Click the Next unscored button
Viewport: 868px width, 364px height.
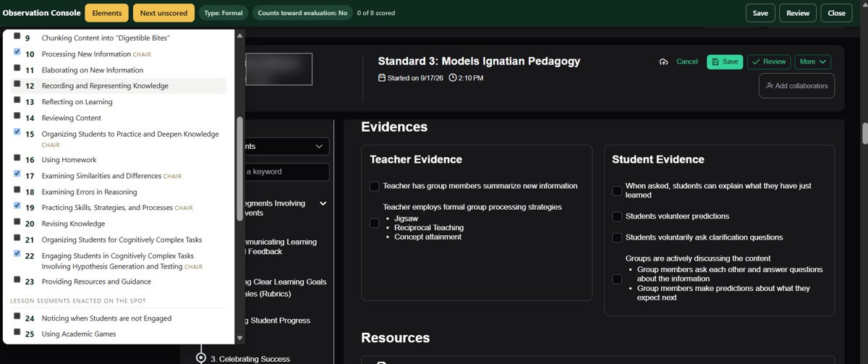(163, 13)
